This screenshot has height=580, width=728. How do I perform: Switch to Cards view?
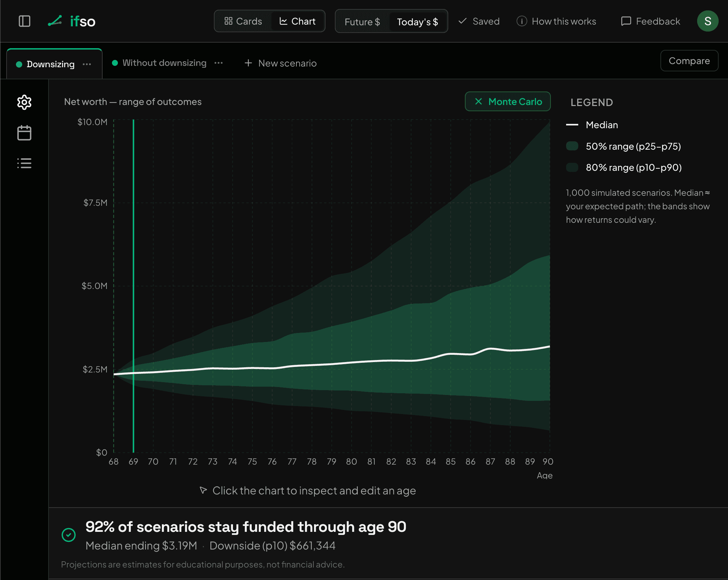[x=243, y=21]
